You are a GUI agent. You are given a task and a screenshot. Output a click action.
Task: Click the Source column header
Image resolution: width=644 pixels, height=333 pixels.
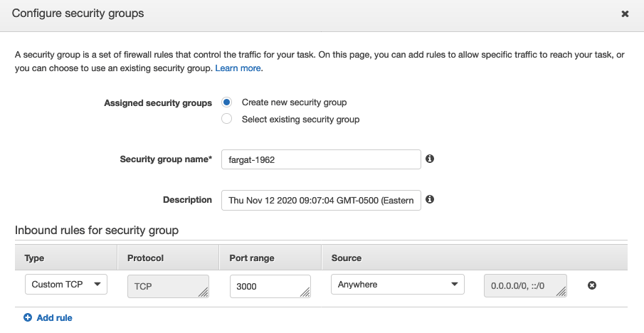[347, 258]
